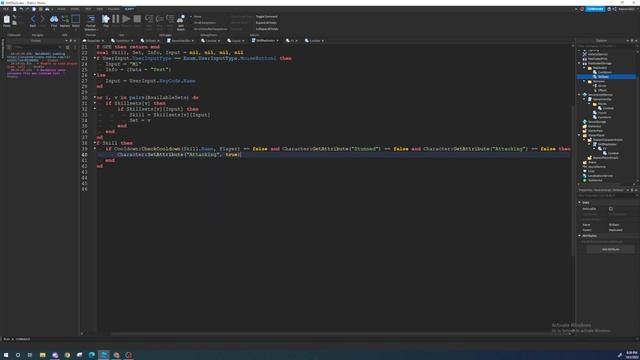Click Toggle Comment in the ribbon
The height and width of the screenshot is (360, 640).
click(267, 17)
